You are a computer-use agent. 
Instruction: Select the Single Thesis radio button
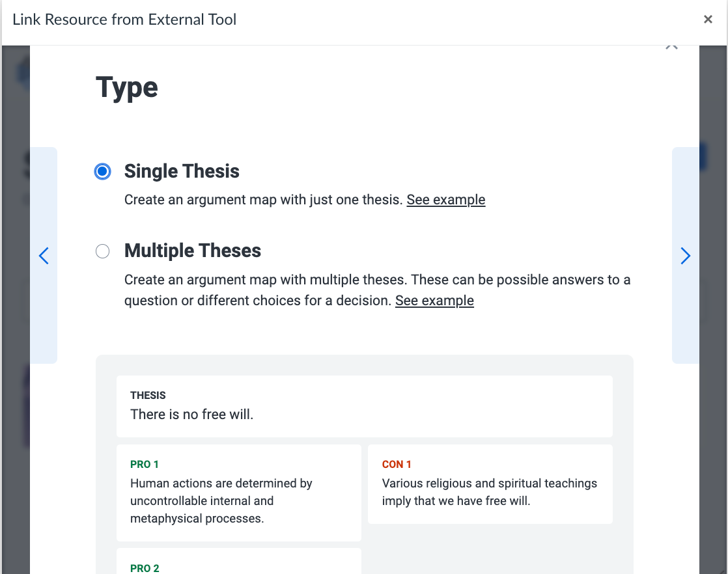pyautogui.click(x=102, y=172)
